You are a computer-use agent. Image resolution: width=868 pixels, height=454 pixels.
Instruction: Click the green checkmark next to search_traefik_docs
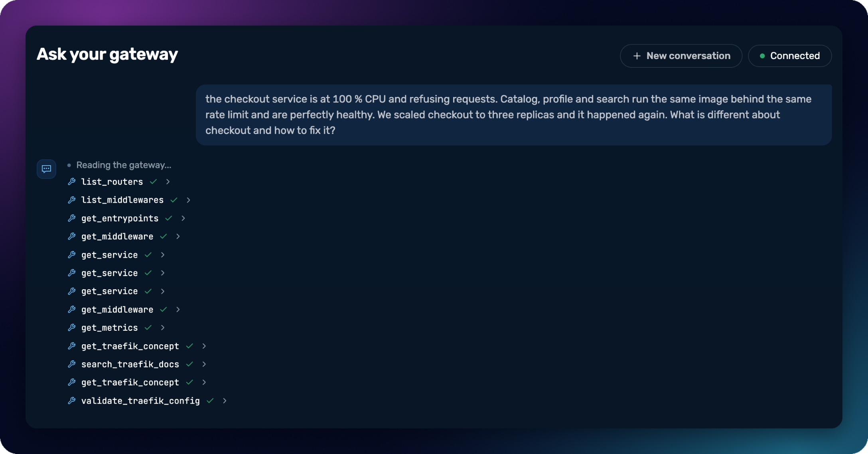[189, 364]
